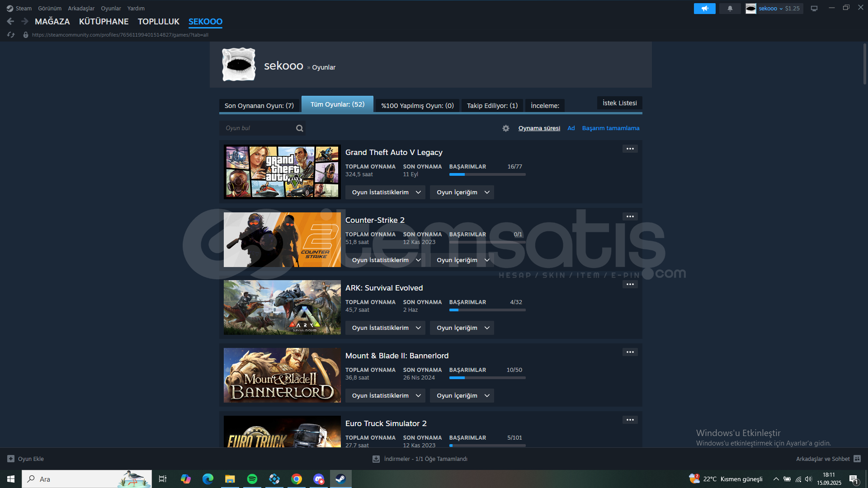Click the padlock icon beside the URL
868x488 pixels.
pos(26,35)
